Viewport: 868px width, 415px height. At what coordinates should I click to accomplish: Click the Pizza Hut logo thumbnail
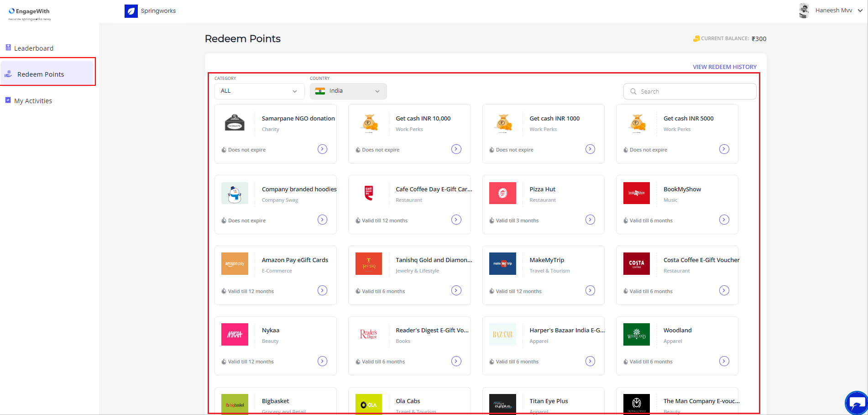502,193
